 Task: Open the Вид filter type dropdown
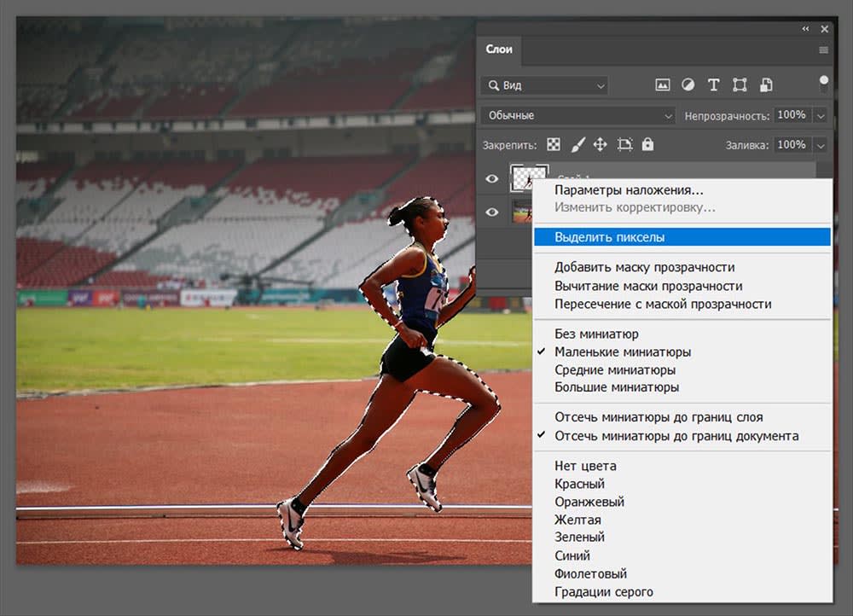544,85
